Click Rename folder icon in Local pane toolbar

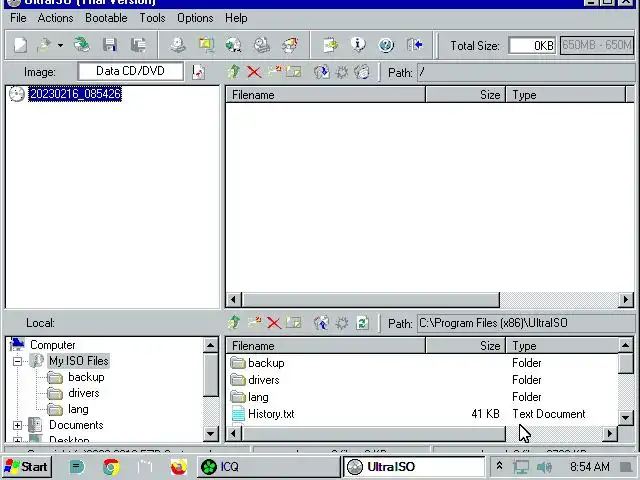tap(293, 323)
